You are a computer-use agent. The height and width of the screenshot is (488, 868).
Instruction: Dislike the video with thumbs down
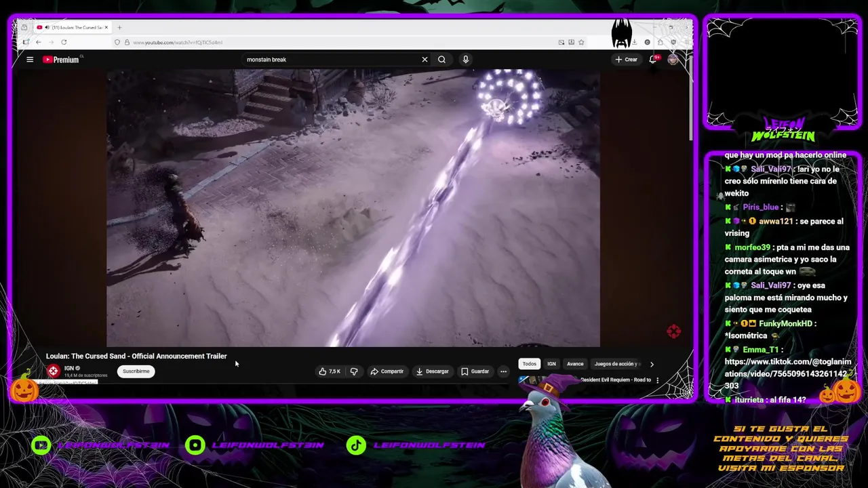pyautogui.click(x=353, y=371)
